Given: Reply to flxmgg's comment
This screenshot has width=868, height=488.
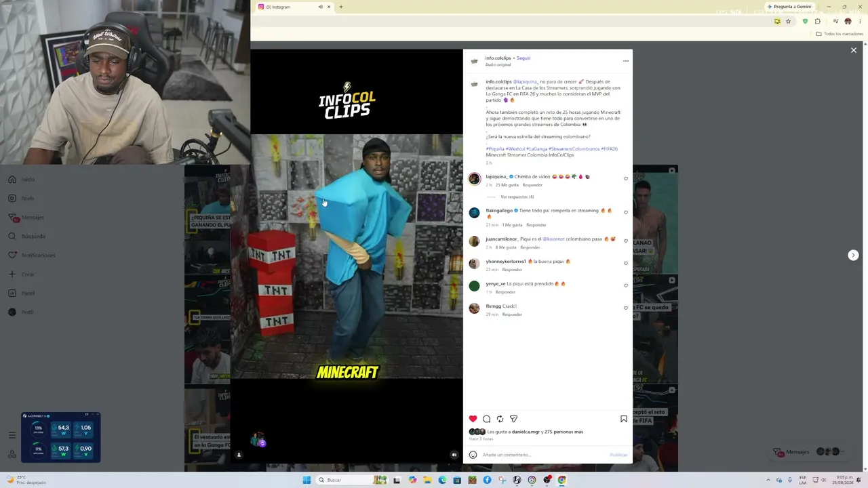Looking at the screenshot, I should tap(512, 314).
